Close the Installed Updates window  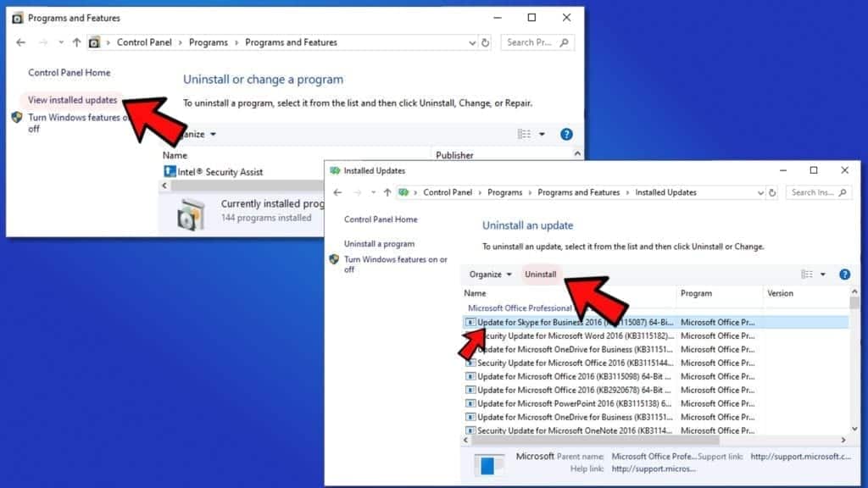click(845, 170)
